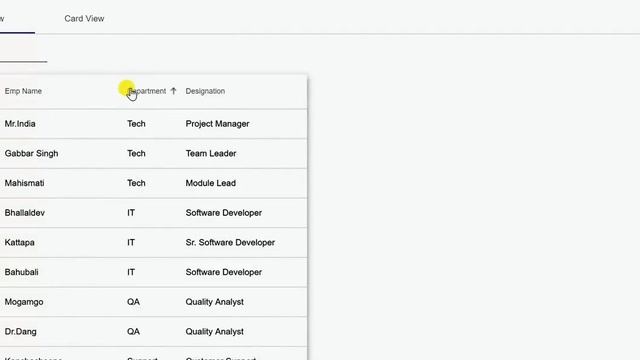640x360 pixels.
Task: Sort by the Emp Name column header
Action: click(x=23, y=91)
